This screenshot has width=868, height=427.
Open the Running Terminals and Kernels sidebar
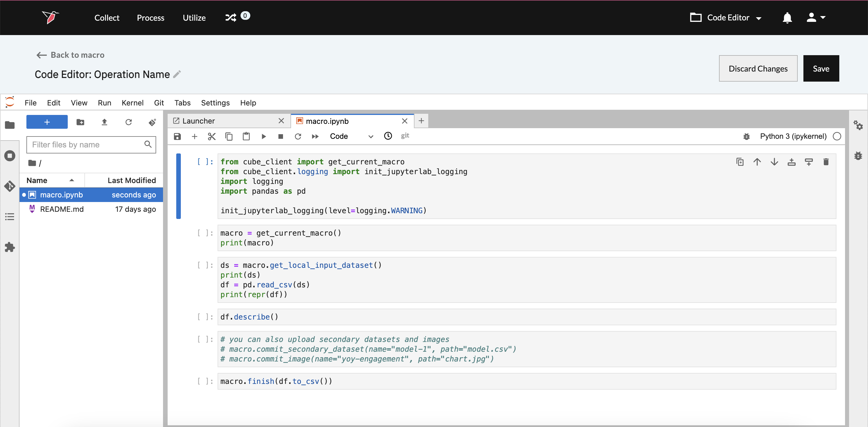coord(10,155)
